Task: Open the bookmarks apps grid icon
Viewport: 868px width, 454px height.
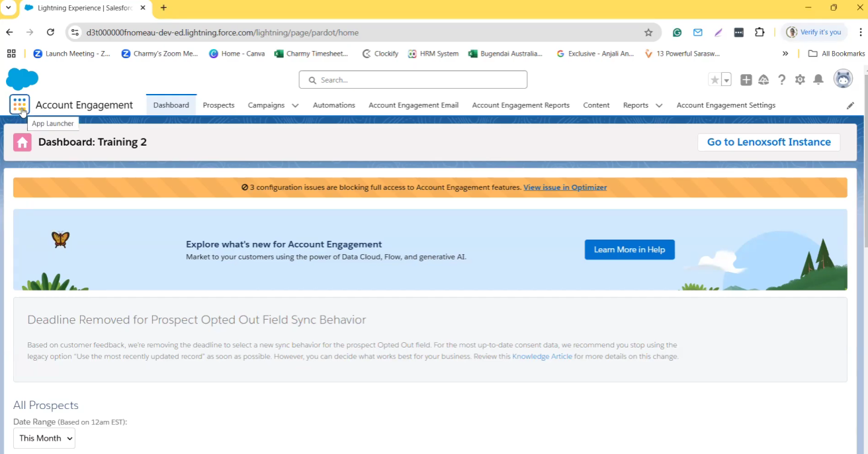Action: point(11,54)
